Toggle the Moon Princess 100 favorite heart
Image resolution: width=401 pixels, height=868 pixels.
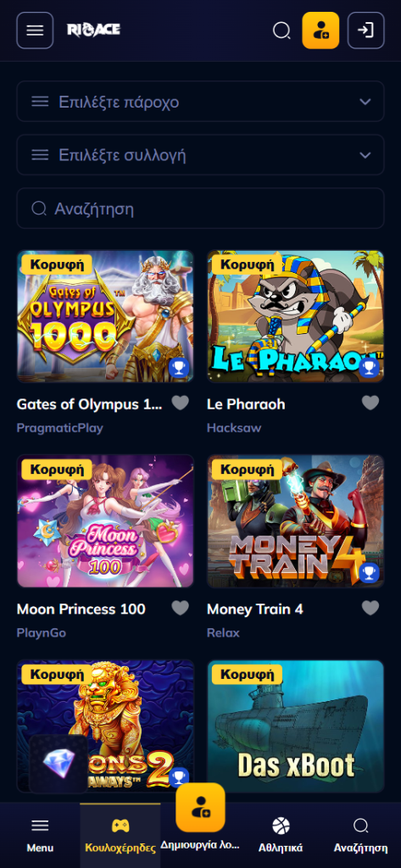(x=180, y=609)
